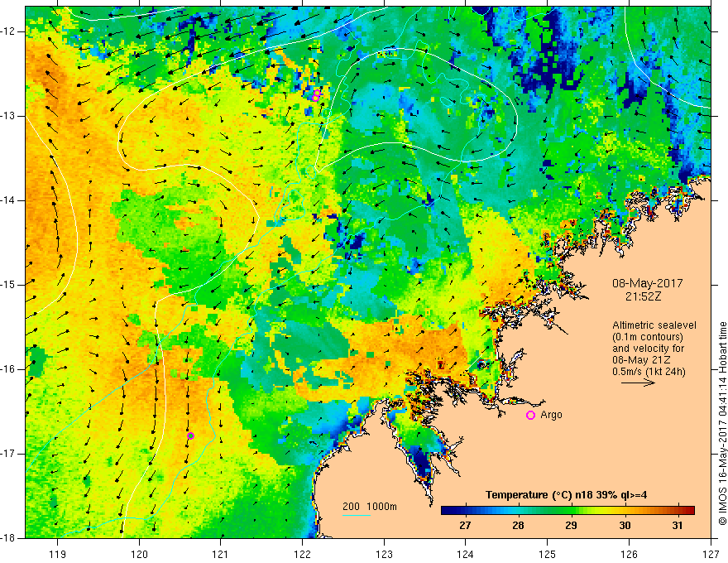728x563 pixels.
Task: Click the longitude axis label "125"
Action: click(x=548, y=554)
